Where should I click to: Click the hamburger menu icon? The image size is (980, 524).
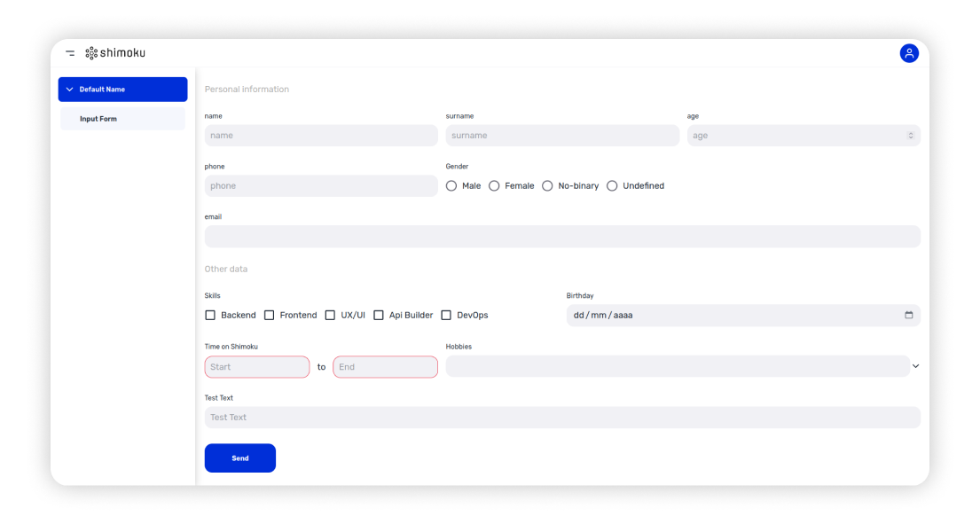pos(70,53)
